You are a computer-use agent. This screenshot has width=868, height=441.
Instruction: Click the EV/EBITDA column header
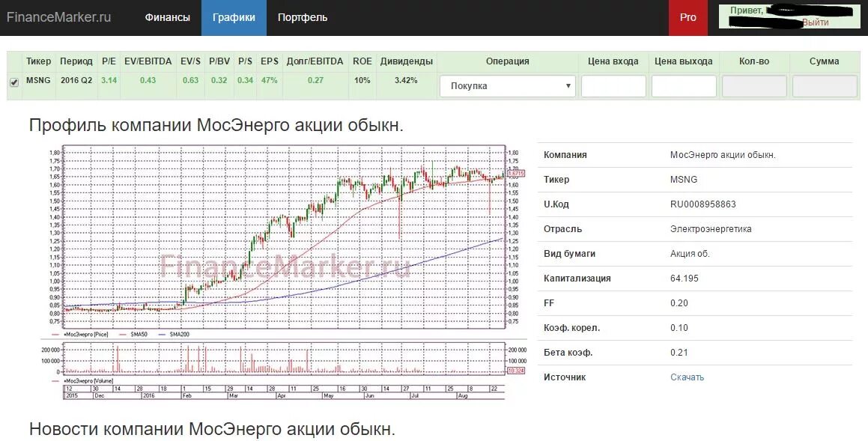148,61
